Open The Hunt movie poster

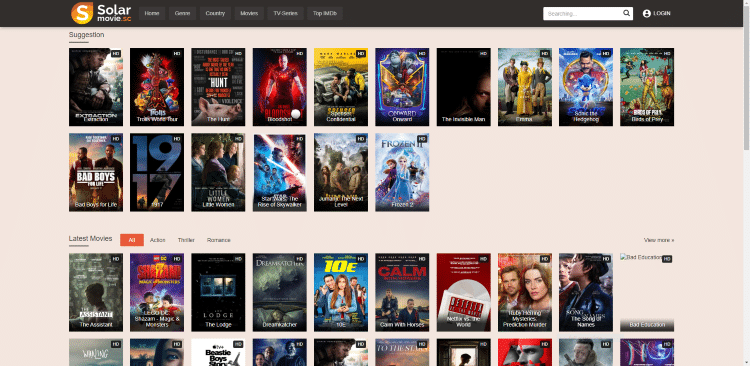pyautogui.click(x=218, y=87)
